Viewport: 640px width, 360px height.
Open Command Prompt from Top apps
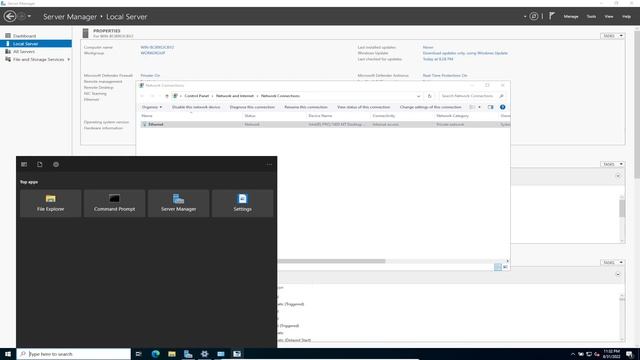coord(114,203)
